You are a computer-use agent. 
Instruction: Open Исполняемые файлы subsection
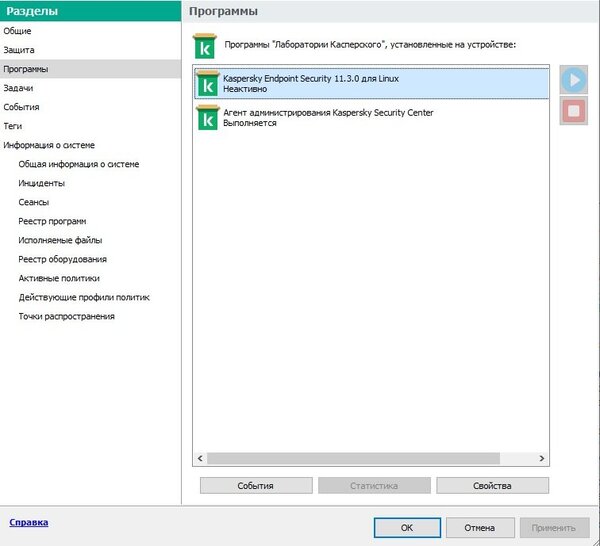60,240
